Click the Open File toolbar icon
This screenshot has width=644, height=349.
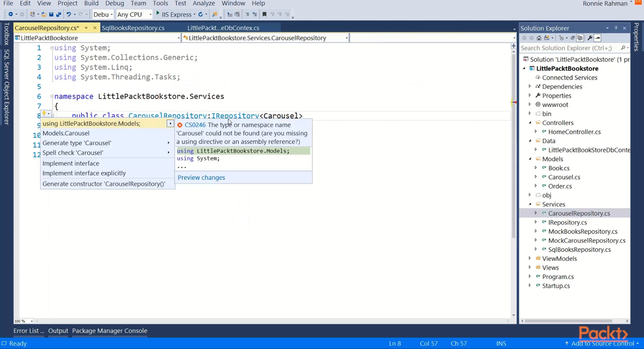pos(43,14)
